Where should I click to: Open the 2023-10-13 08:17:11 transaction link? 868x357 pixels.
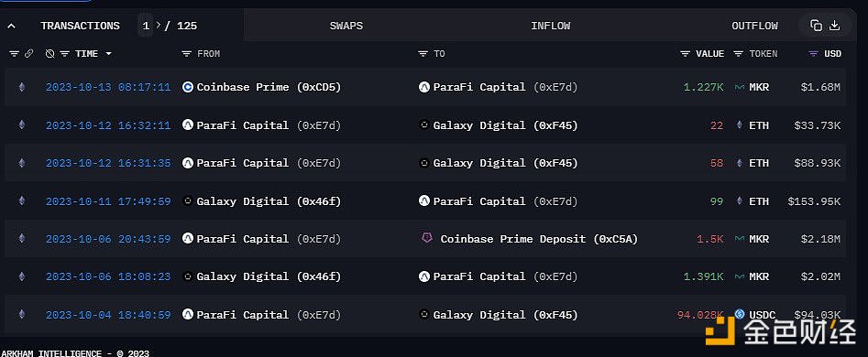[x=108, y=87]
